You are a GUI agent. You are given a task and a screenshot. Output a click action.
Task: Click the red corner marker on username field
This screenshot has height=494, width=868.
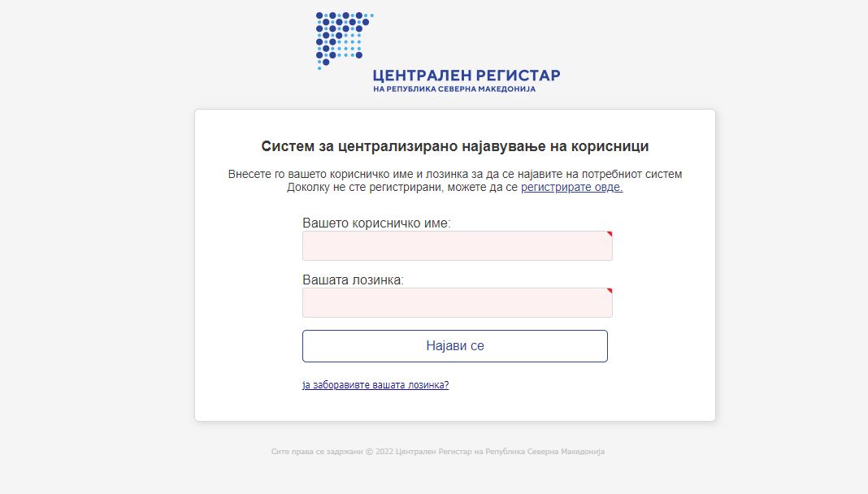(x=610, y=234)
